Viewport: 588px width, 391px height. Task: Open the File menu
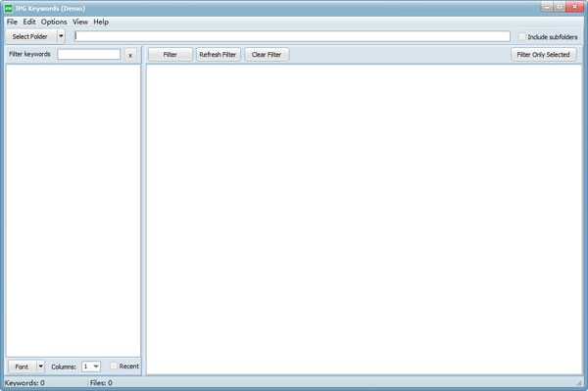12,22
